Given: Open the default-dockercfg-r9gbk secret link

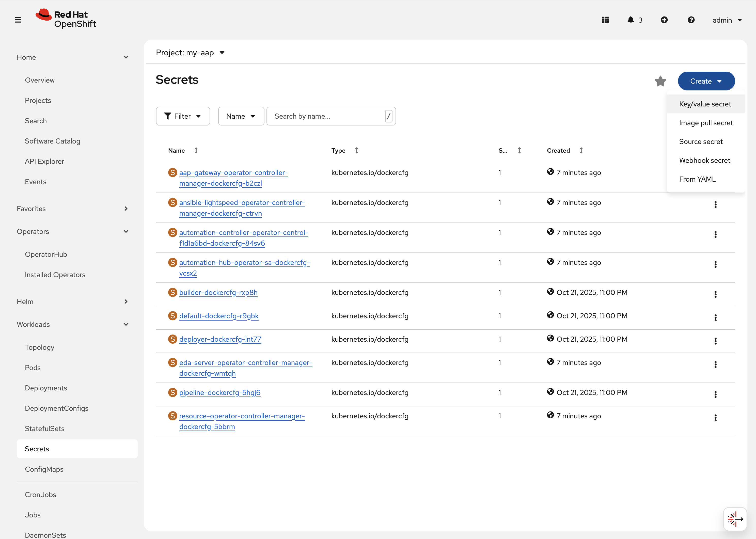Looking at the screenshot, I should click(x=219, y=316).
